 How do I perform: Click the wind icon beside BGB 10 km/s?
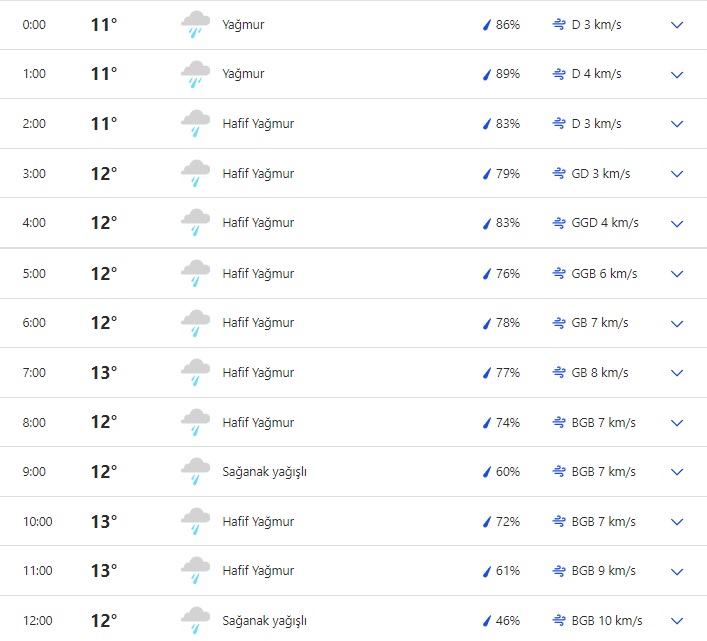click(559, 621)
